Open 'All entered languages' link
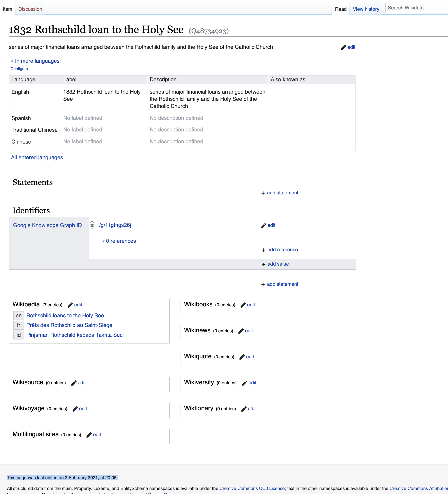Screen dimensions: 448x494 (x=37, y=158)
